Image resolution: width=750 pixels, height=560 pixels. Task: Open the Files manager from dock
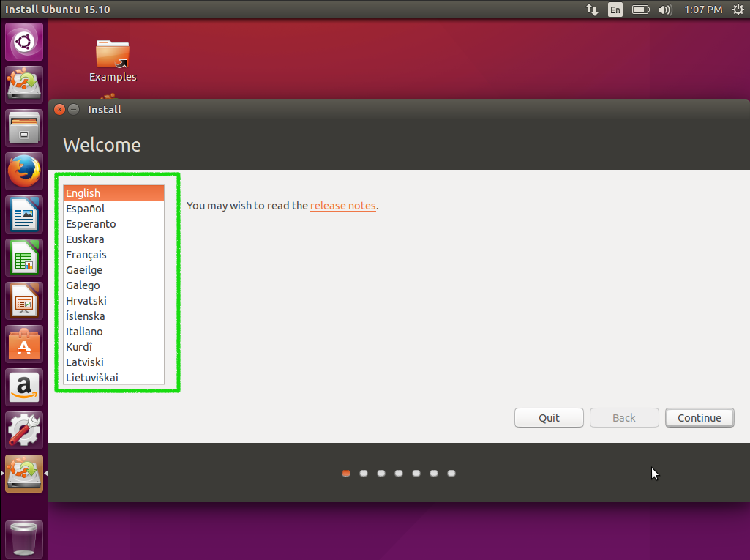click(x=24, y=128)
